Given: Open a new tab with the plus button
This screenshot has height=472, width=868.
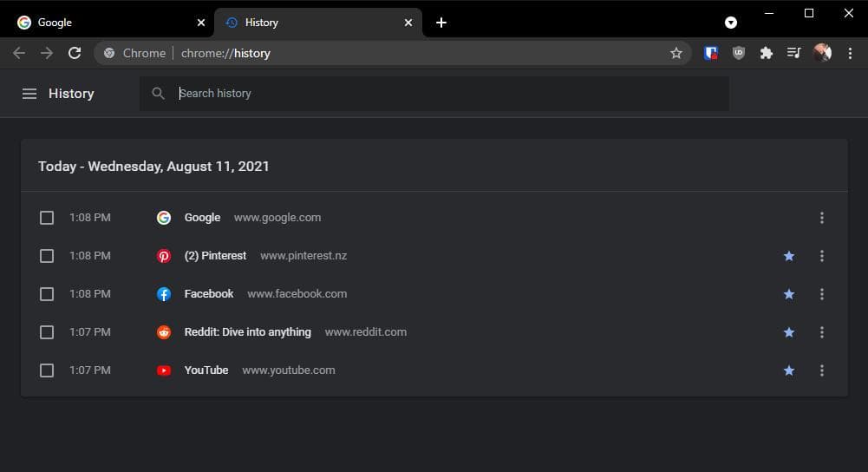Looking at the screenshot, I should (x=441, y=23).
